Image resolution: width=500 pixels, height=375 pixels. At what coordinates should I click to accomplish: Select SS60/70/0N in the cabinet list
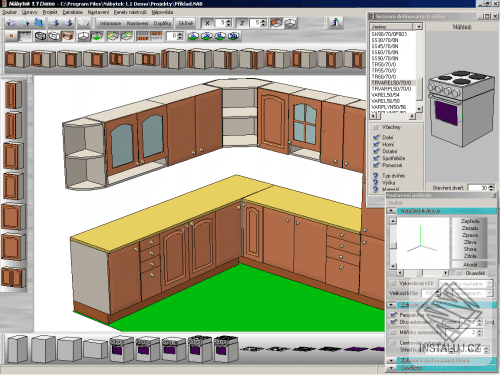(385, 52)
